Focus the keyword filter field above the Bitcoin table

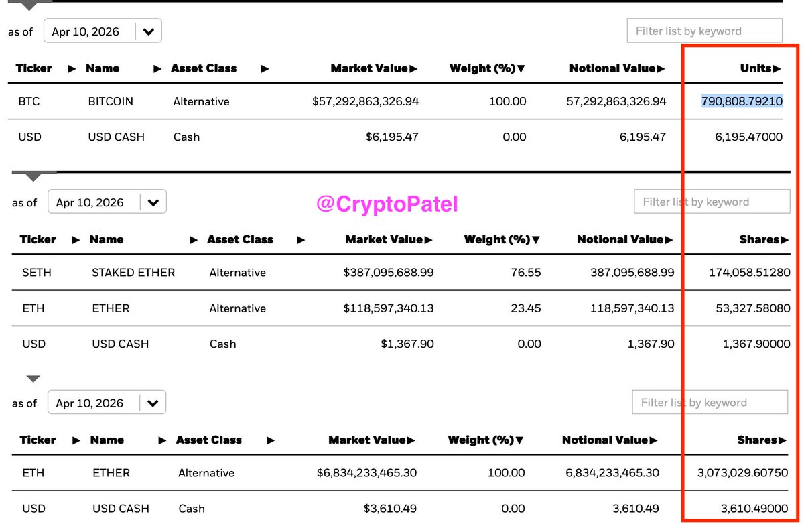tap(704, 31)
